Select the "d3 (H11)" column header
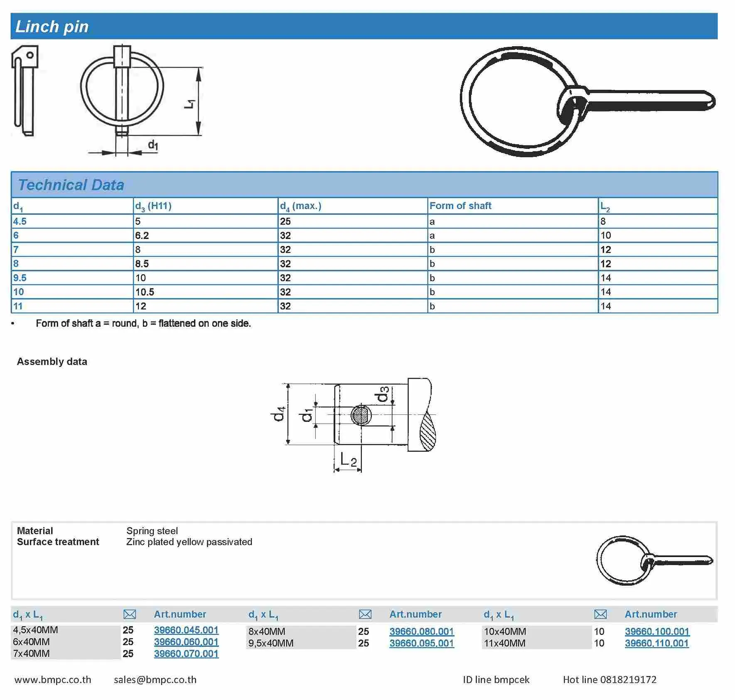The height and width of the screenshot is (700, 735). pos(153,206)
